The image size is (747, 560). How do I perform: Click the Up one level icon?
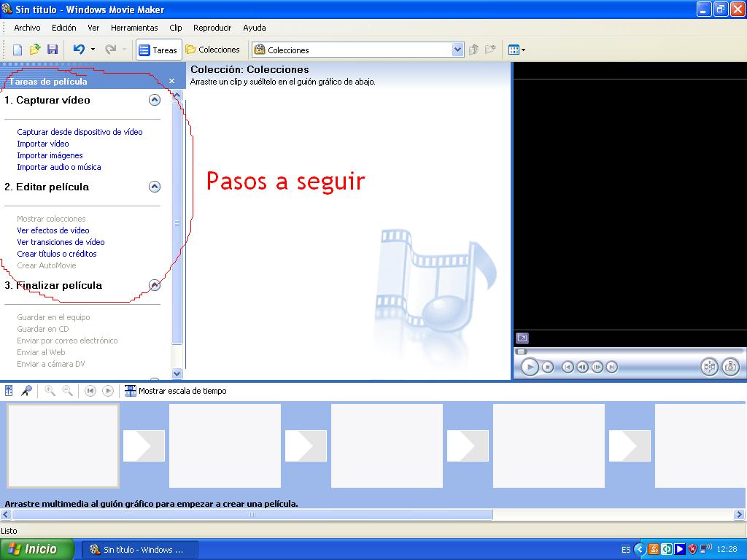[x=473, y=50]
